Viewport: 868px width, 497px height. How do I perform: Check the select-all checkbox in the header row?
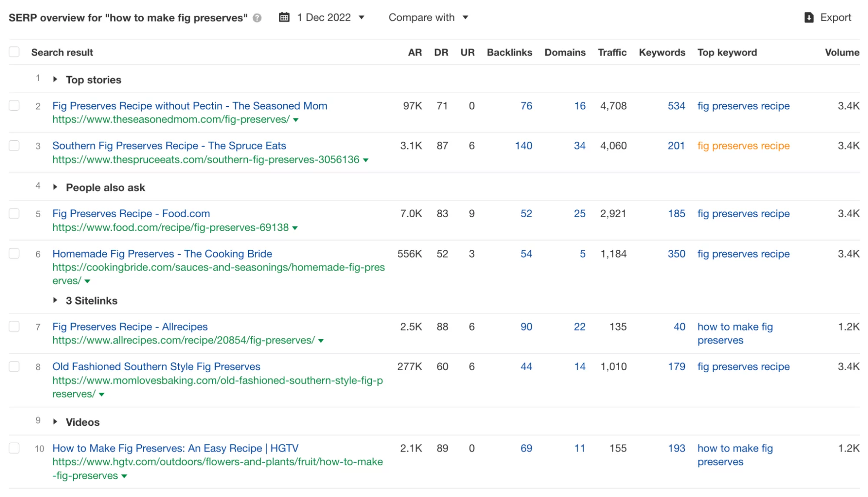[14, 51]
